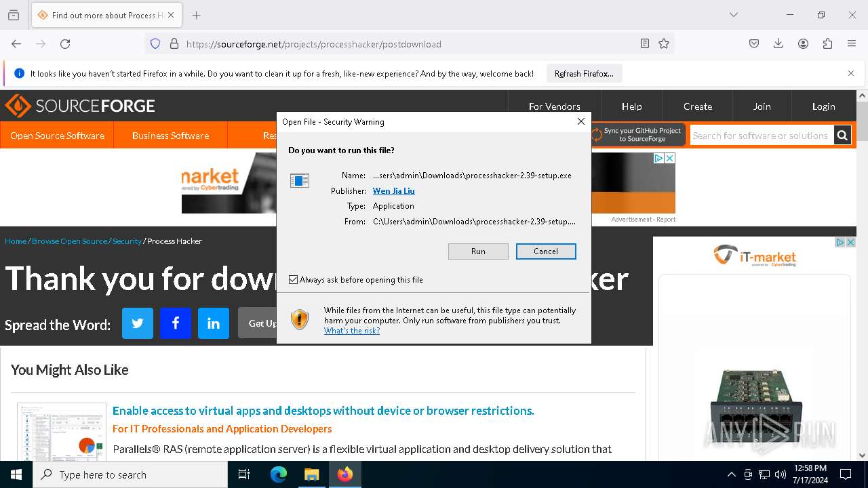Click Run in security warning dialog
This screenshot has width=868, height=488.
click(478, 251)
